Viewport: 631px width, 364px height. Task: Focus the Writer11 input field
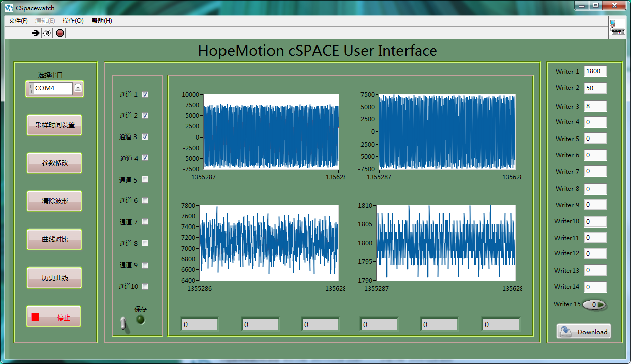595,237
